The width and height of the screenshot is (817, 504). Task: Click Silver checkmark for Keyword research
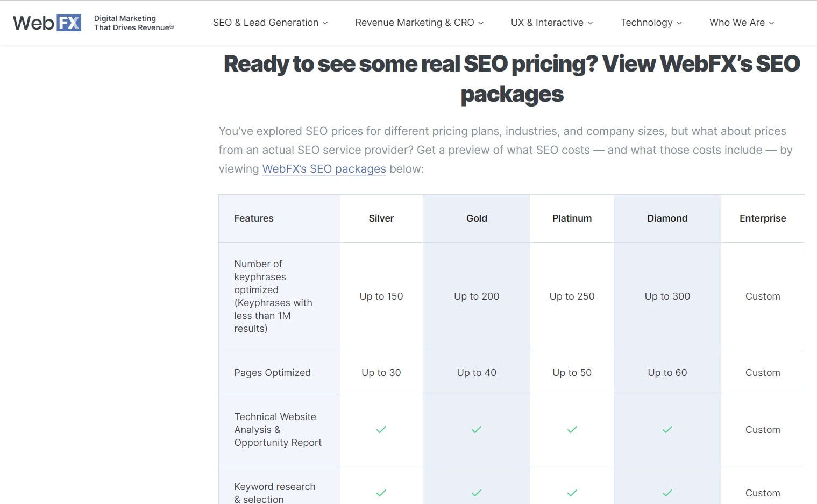(381, 493)
